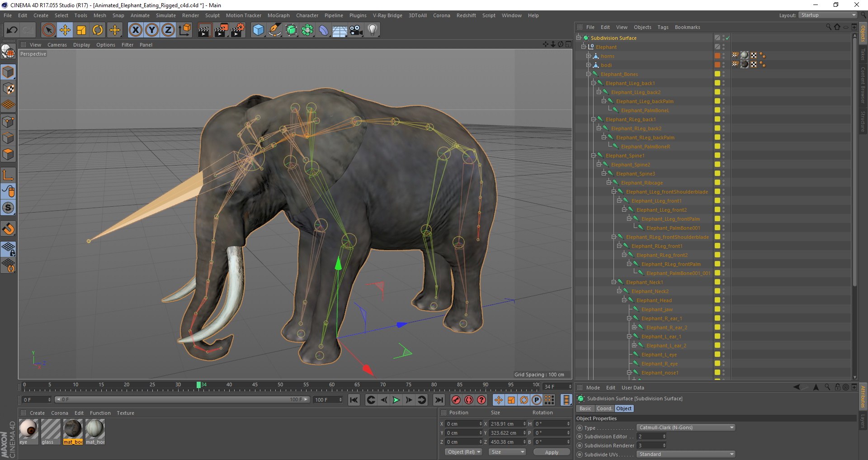
Task: Collapse Elephant_Head branch
Action: 624,300
